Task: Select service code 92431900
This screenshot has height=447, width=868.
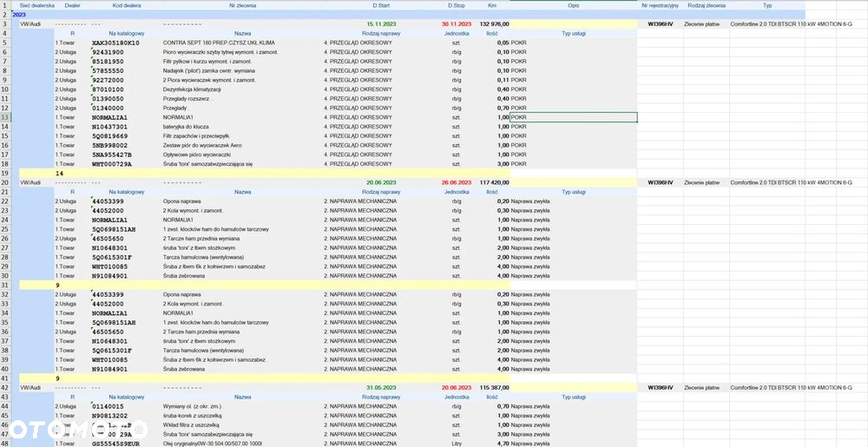Action: pos(108,52)
